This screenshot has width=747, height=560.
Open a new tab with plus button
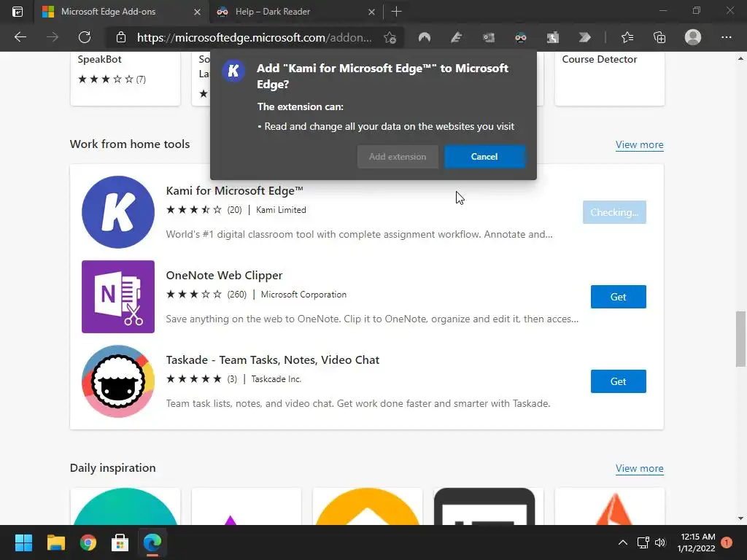point(396,12)
